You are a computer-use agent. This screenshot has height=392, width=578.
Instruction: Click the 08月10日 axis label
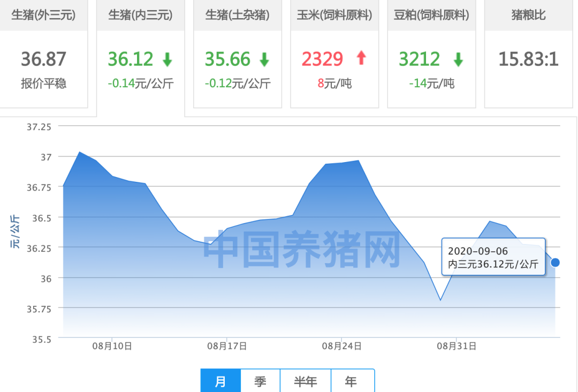coord(111,346)
